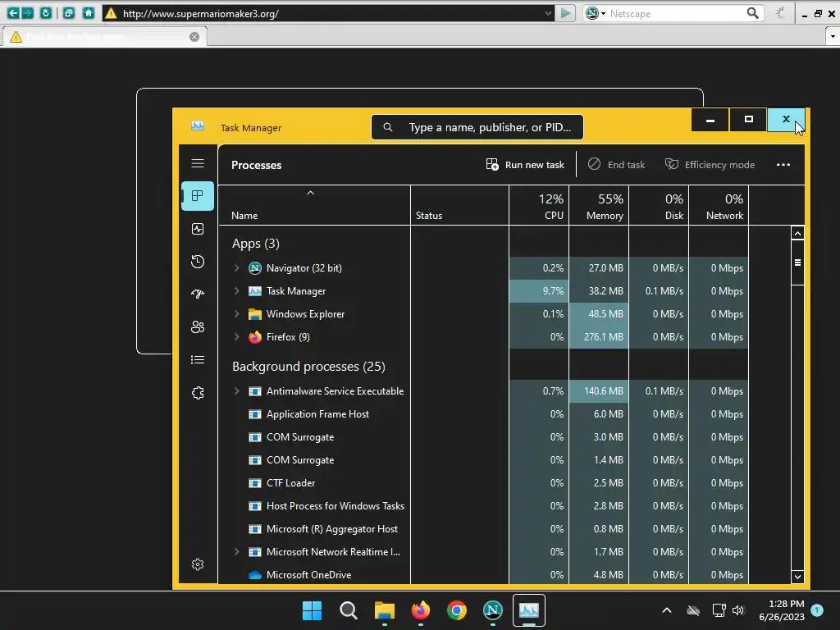Select Application Frame Host row
The height and width of the screenshot is (630, 840).
[484, 414]
